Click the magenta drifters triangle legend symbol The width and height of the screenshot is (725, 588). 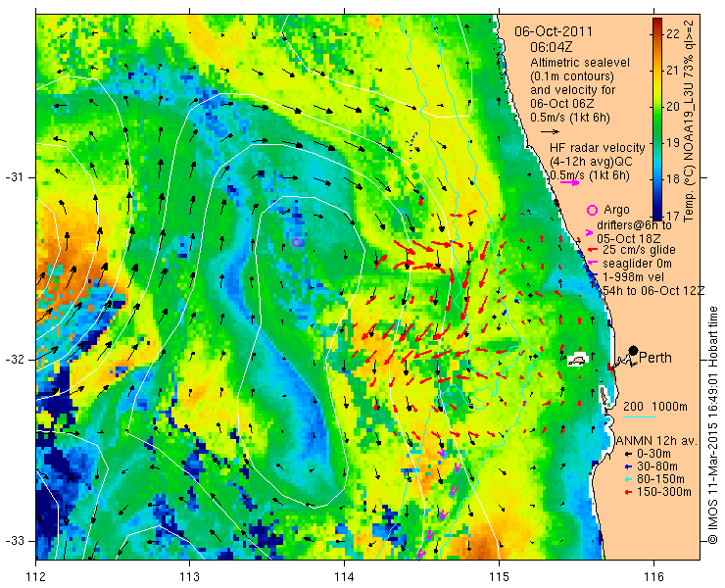click(589, 232)
